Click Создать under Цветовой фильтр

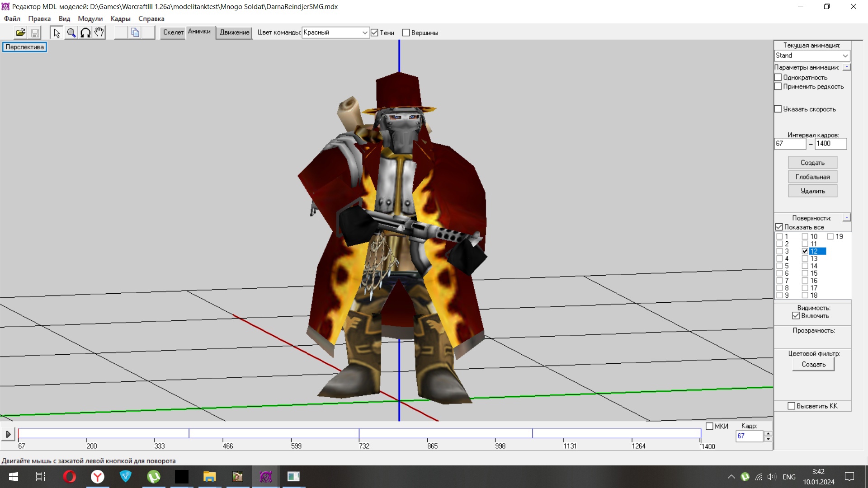click(813, 364)
